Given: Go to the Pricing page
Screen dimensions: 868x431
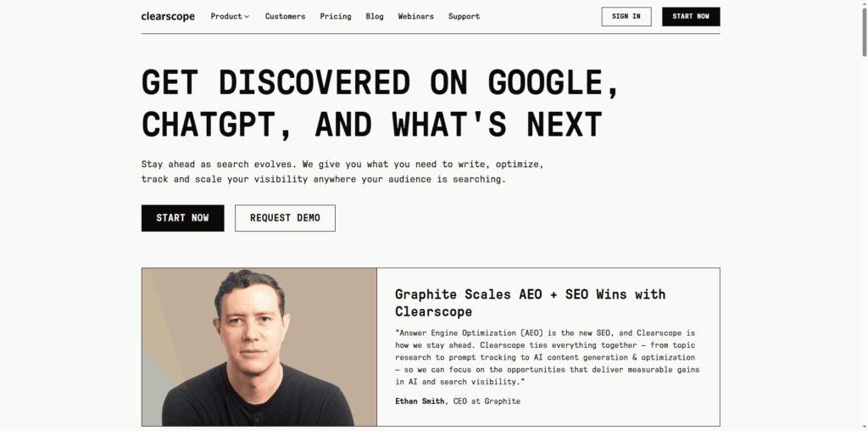Looking at the screenshot, I should tap(336, 16).
